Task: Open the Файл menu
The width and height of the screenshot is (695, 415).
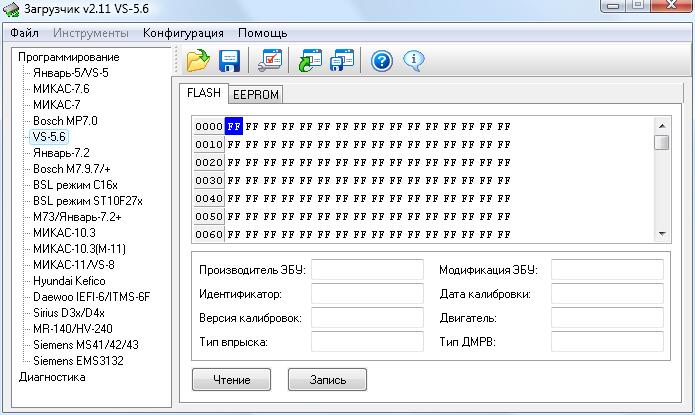Action: [24, 33]
